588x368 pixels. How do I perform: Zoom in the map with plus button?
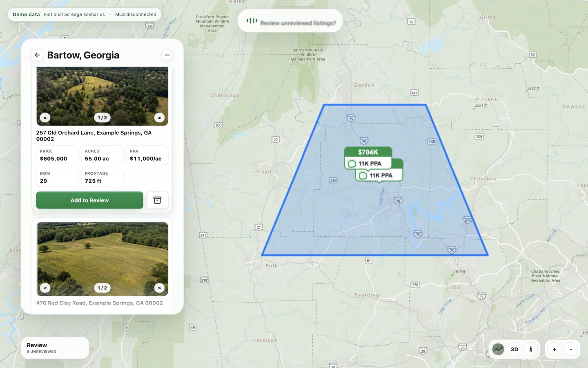[555, 350]
